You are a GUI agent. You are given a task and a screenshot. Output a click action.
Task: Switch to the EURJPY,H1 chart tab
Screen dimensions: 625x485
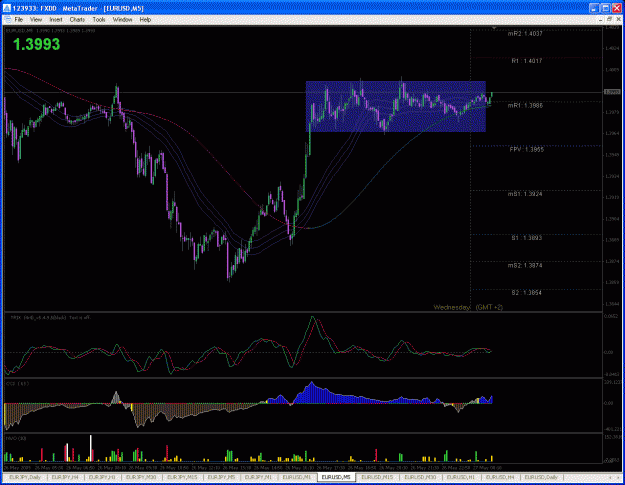click(102, 477)
